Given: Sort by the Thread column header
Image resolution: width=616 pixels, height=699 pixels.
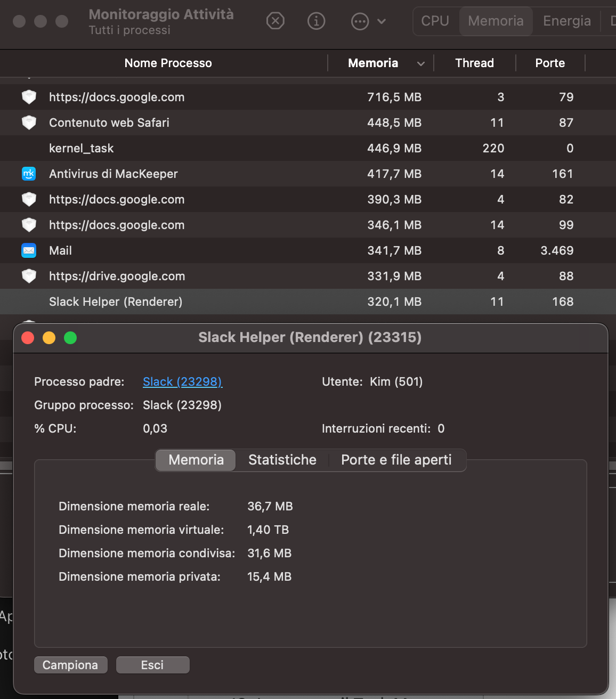Looking at the screenshot, I should pyautogui.click(x=474, y=63).
